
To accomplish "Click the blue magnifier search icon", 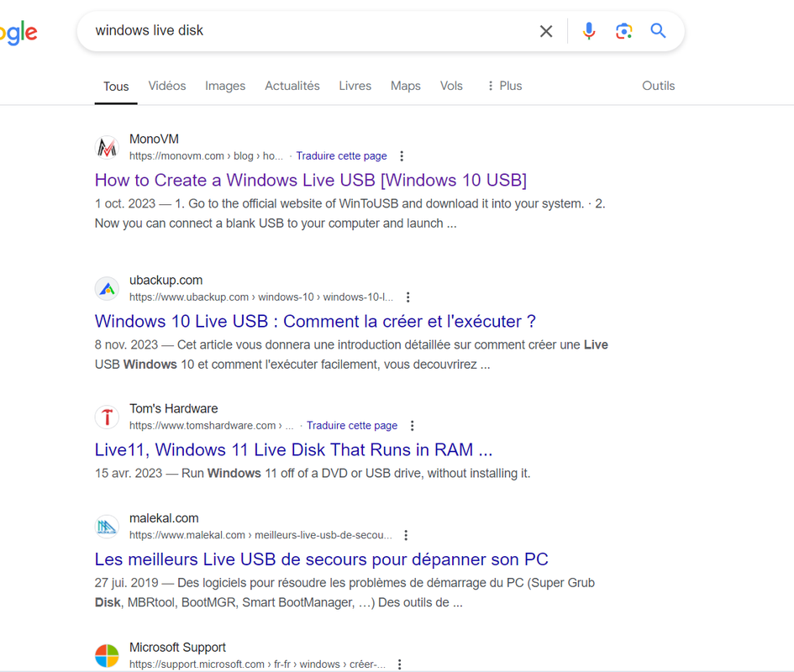I will (658, 31).
